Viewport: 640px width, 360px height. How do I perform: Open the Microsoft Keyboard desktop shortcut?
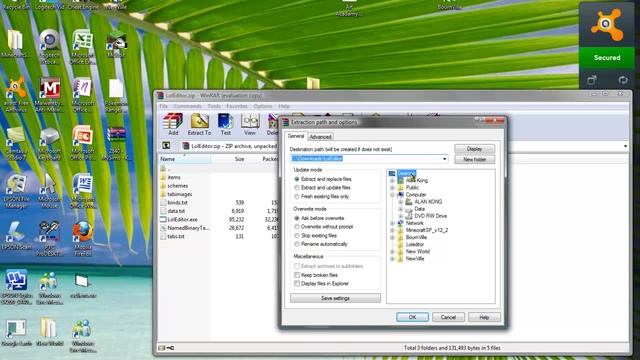(49, 142)
